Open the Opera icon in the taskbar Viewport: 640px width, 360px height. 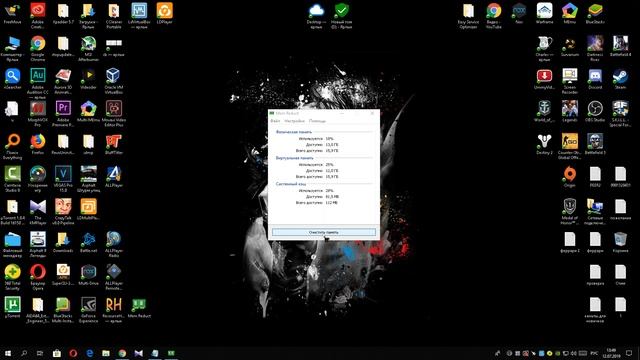73,353
